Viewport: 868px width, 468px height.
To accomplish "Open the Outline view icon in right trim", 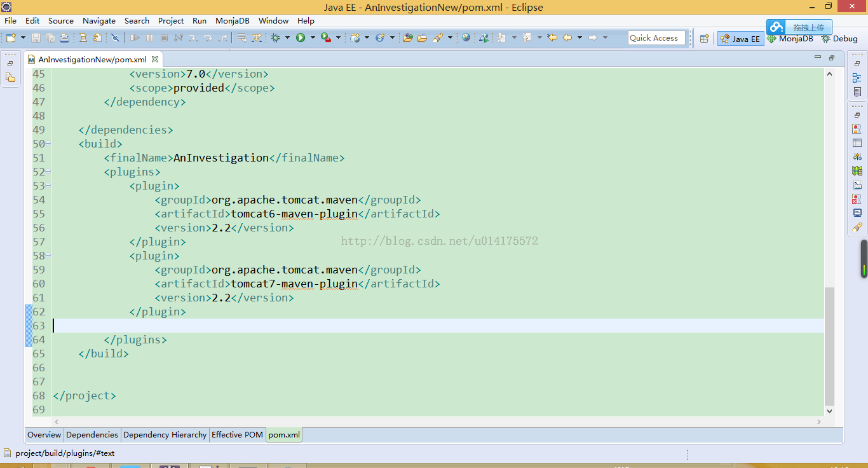I will [857, 78].
